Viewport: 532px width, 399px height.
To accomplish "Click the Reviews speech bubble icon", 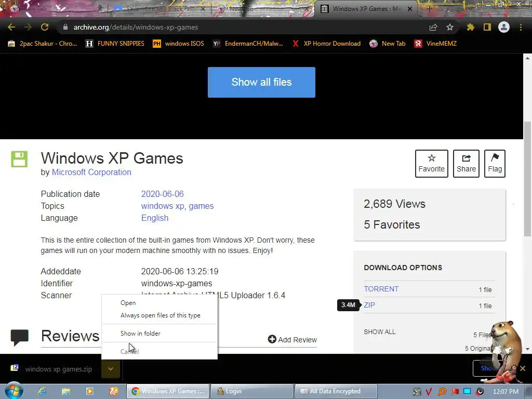I will pyautogui.click(x=19, y=337).
